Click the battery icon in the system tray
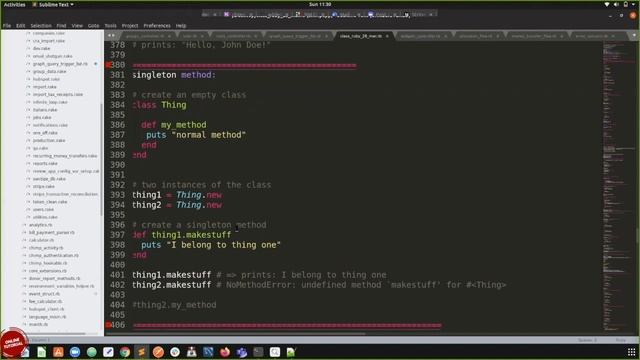The image size is (640, 360). pos(625,4)
